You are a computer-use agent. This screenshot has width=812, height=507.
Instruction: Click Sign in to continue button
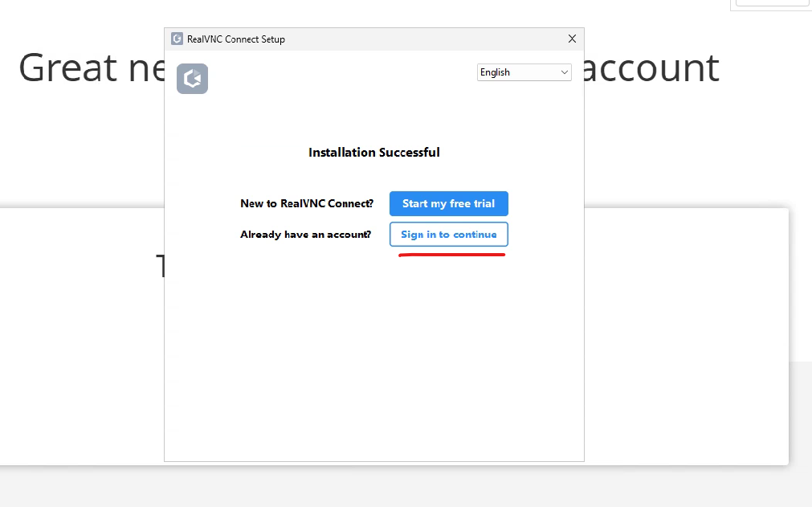tap(448, 235)
